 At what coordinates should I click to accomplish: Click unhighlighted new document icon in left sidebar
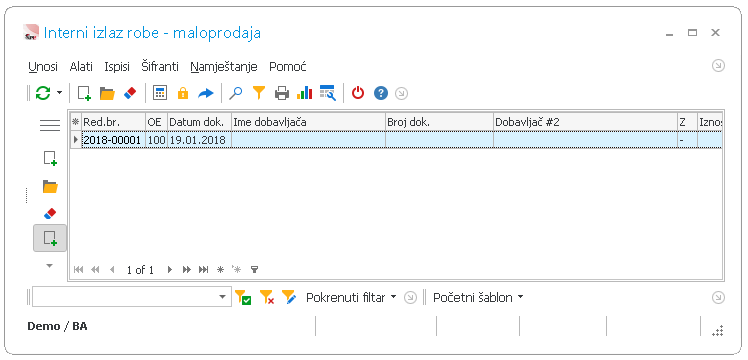(50, 158)
